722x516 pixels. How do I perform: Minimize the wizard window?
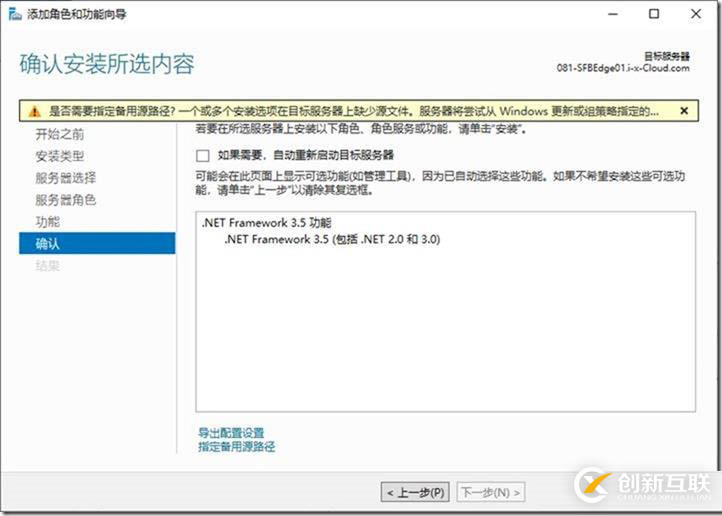point(612,14)
